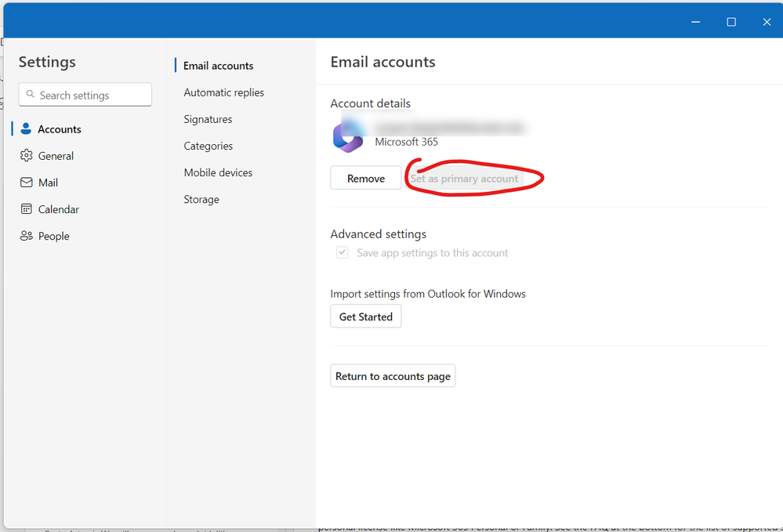Click the General gear icon
Image resolution: width=783 pixels, height=532 pixels.
[x=27, y=156]
